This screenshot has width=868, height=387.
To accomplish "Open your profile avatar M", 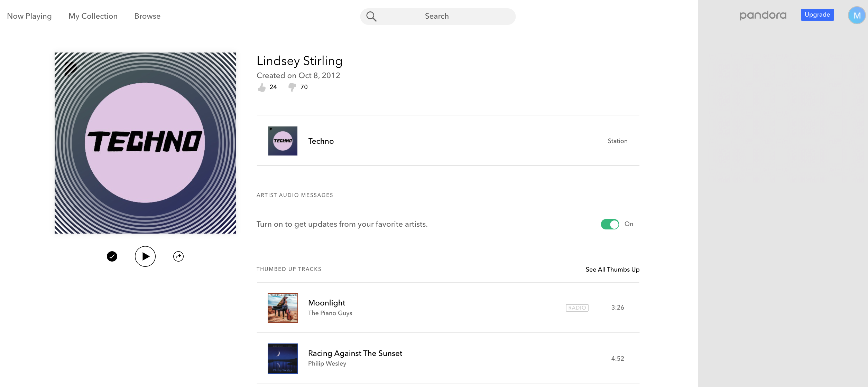I will pos(857,15).
